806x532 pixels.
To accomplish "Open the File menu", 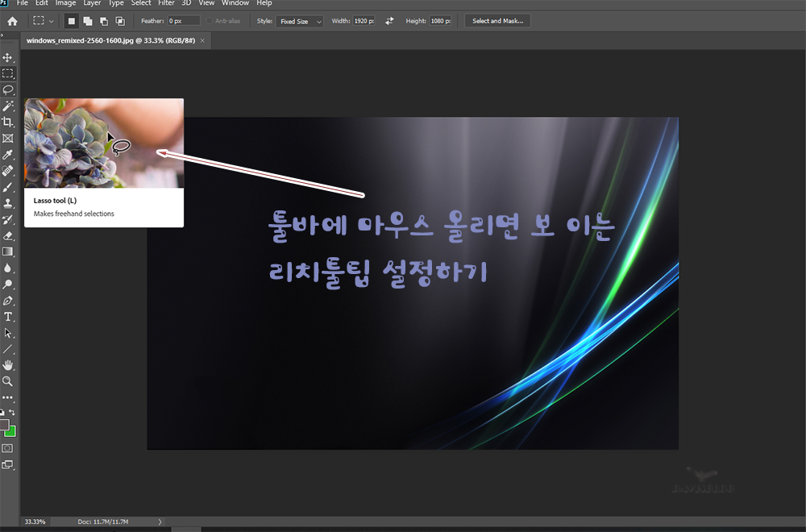I will (x=22, y=3).
